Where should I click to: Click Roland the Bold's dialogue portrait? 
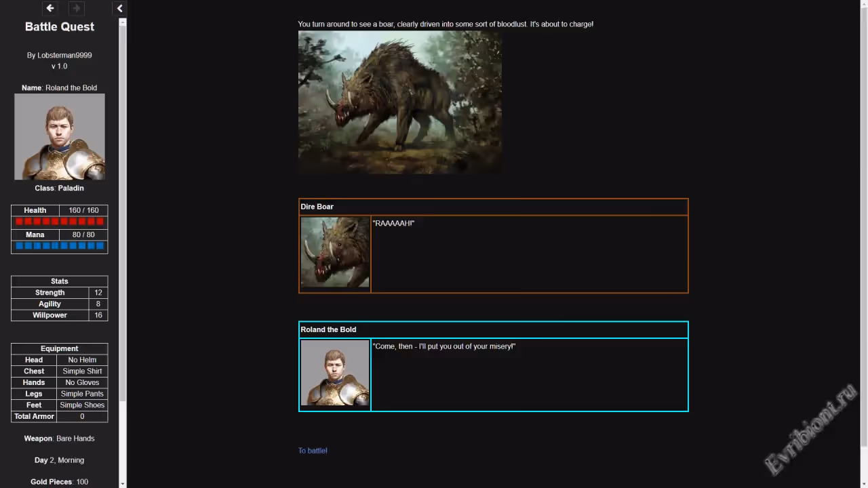335,373
